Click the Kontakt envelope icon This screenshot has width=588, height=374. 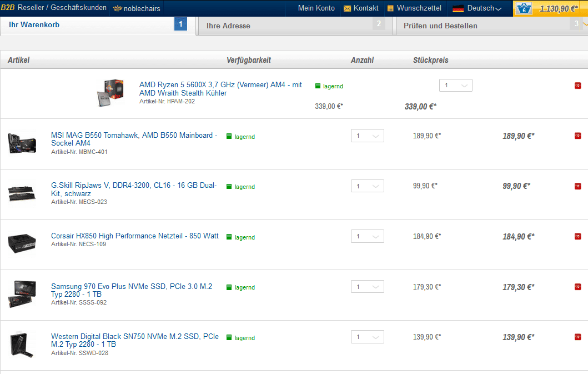(x=347, y=8)
